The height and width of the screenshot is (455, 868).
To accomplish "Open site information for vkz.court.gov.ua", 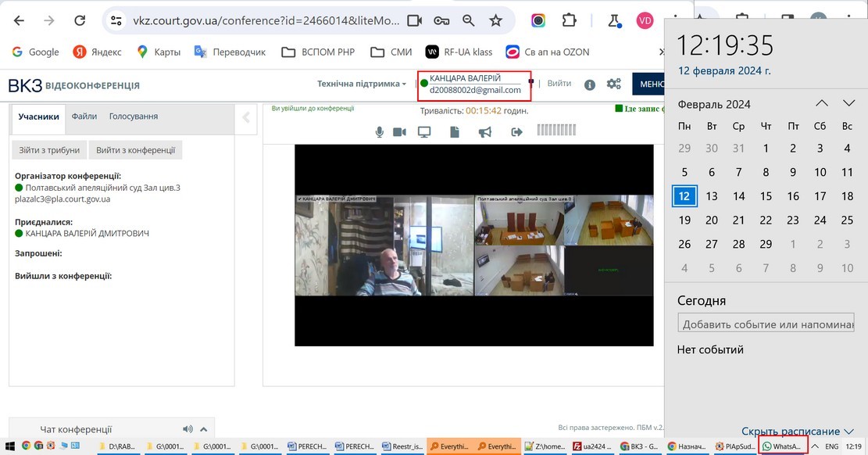I will [116, 20].
